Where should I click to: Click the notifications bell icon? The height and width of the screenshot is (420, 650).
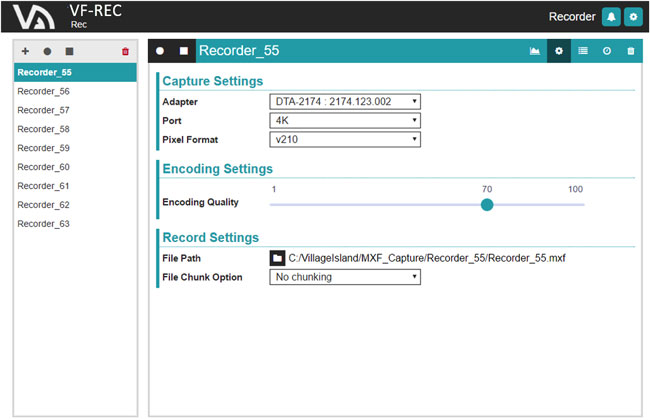(x=610, y=17)
